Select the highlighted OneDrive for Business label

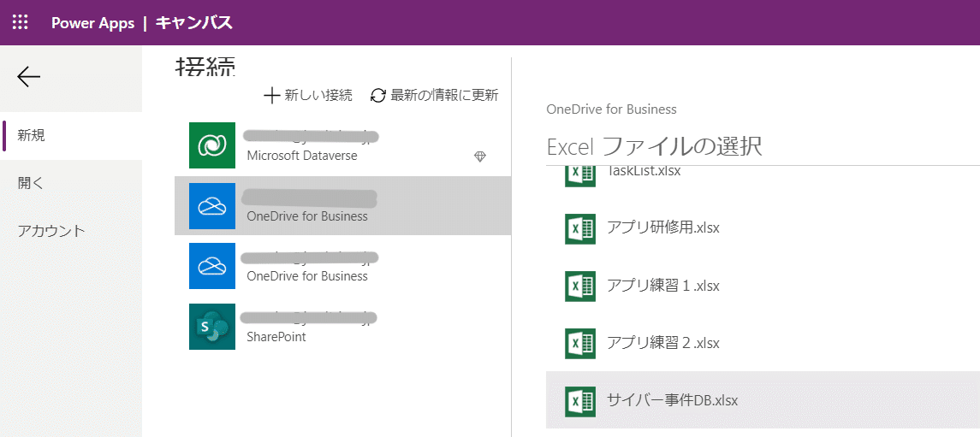[307, 216]
